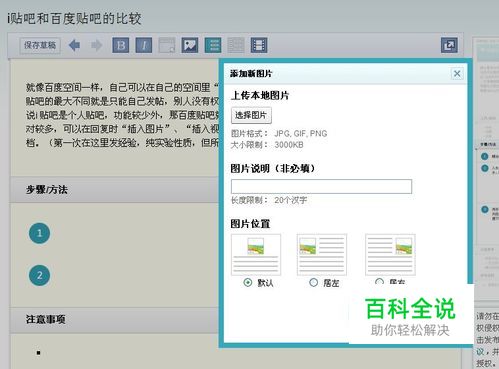Click the bullet item under 注意事项
Viewport: 499px width, 369px height.
39,353
